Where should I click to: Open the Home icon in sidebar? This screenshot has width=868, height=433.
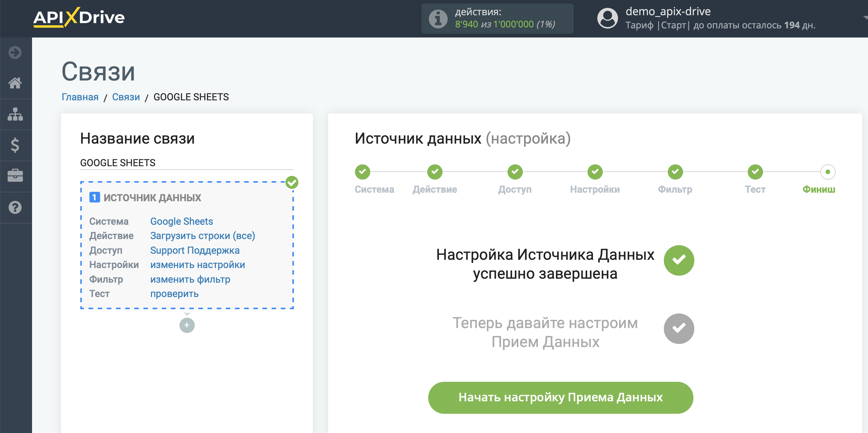click(x=15, y=83)
